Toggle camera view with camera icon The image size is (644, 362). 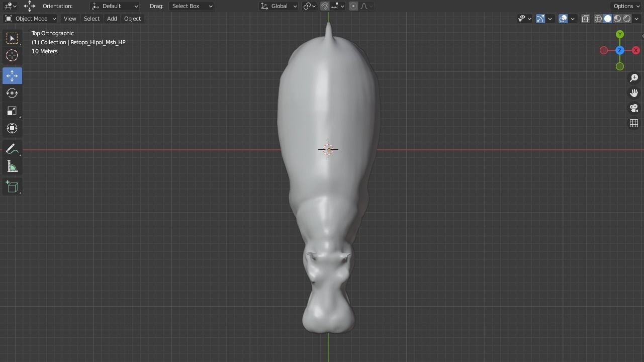(x=634, y=108)
